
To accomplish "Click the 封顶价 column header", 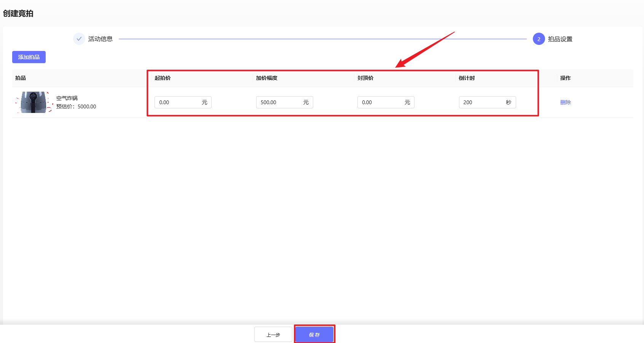I will coord(365,78).
